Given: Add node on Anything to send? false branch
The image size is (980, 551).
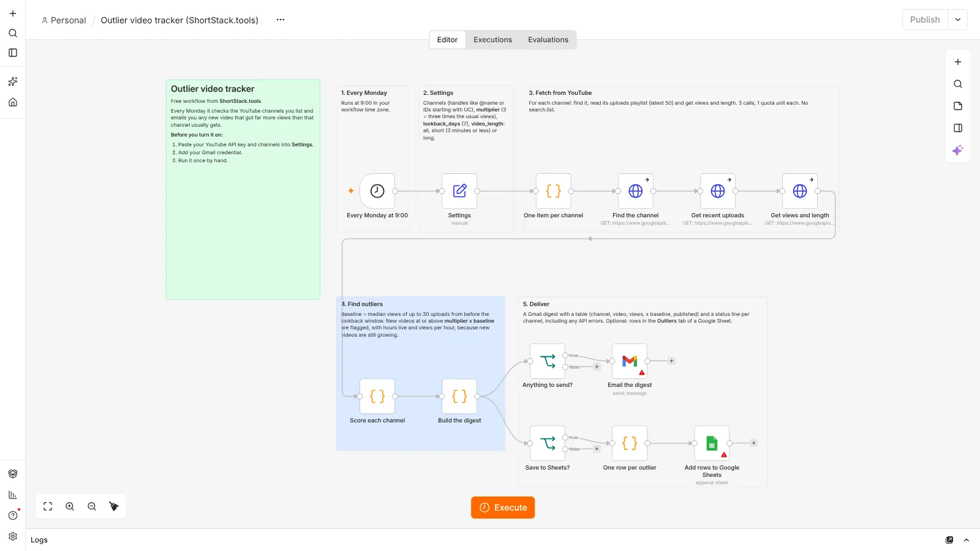Looking at the screenshot, I should point(597,367).
